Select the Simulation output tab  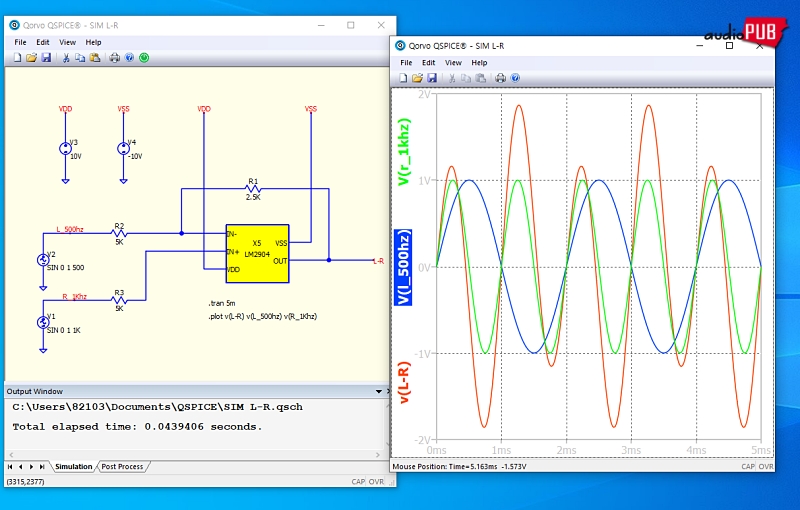tap(73, 467)
